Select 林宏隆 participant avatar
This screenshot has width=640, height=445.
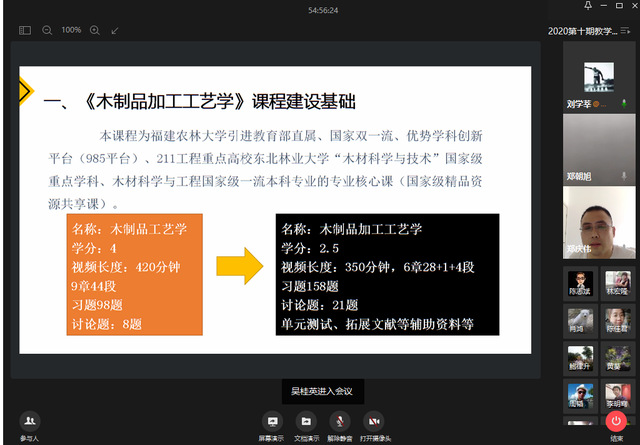pos(618,283)
